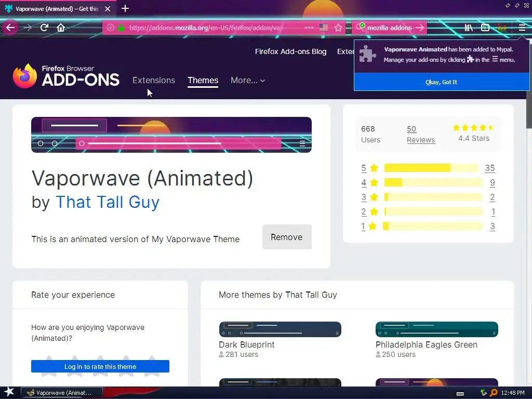Click the Philadelphia Eagles Green preview image
The image size is (532, 399).
point(436,329)
